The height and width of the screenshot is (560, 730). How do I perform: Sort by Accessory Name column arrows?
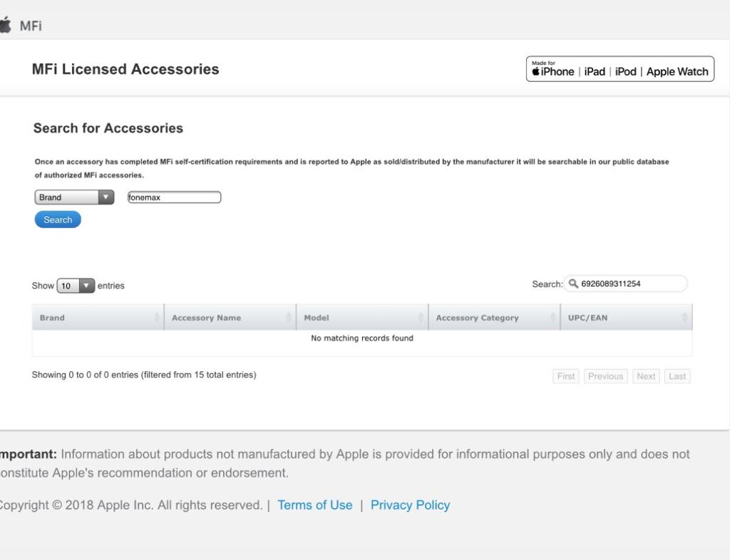point(288,317)
